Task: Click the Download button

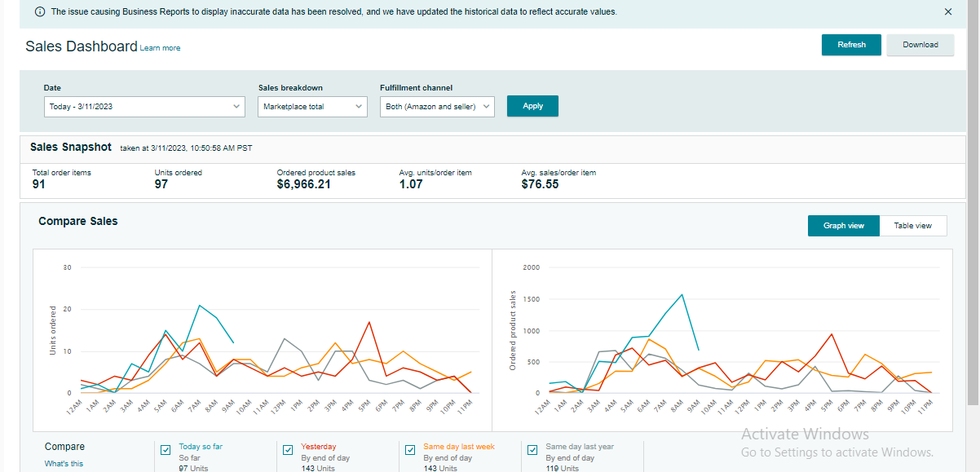Action: click(920, 45)
